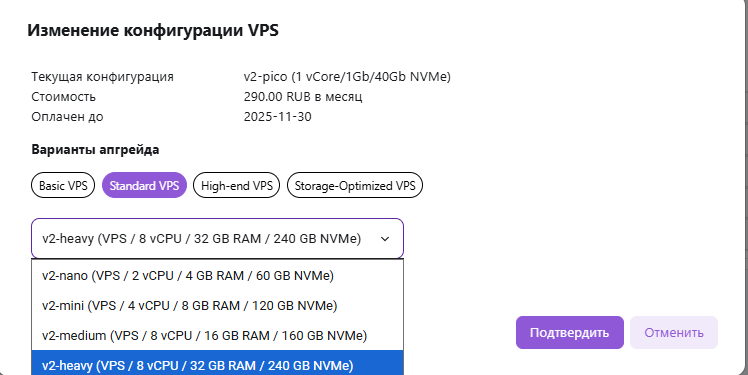748x375 pixels.
Task: Click the Текущая конфигурация label
Action: pos(103,76)
